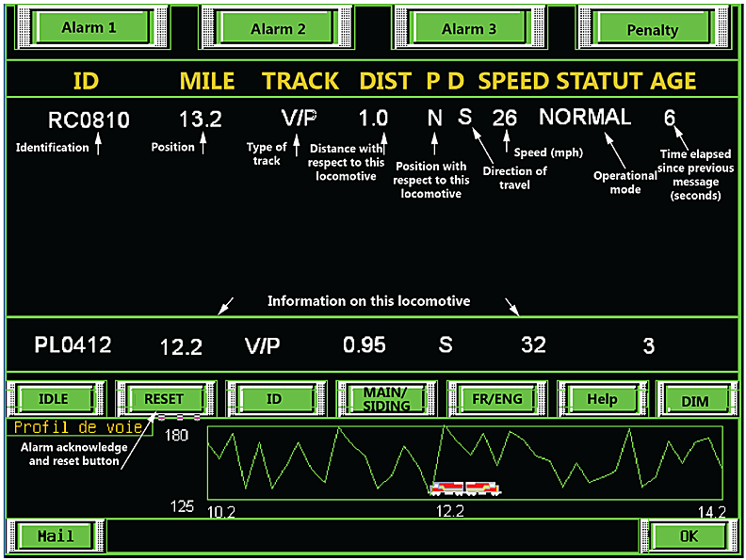The width and height of the screenshot is (746, 560).
Task: Confirm with the OK button
Action: click(689, 536)
